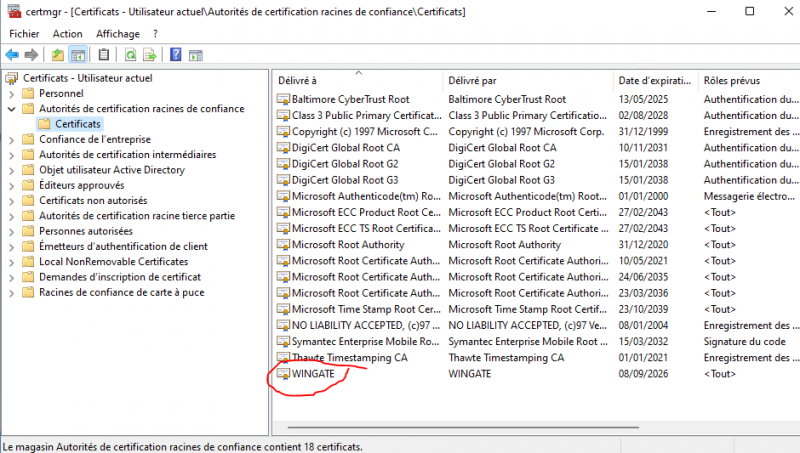This screenshot has height=453, width=800.
Task: Click the export list toolbar icon
Action: pyautogui.click(x=149, y=54)
